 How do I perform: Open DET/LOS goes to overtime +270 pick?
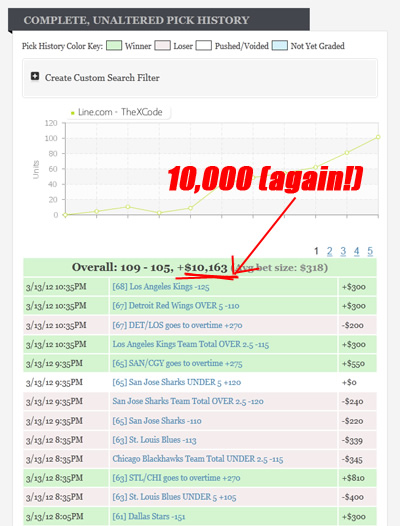pos(177,325)
